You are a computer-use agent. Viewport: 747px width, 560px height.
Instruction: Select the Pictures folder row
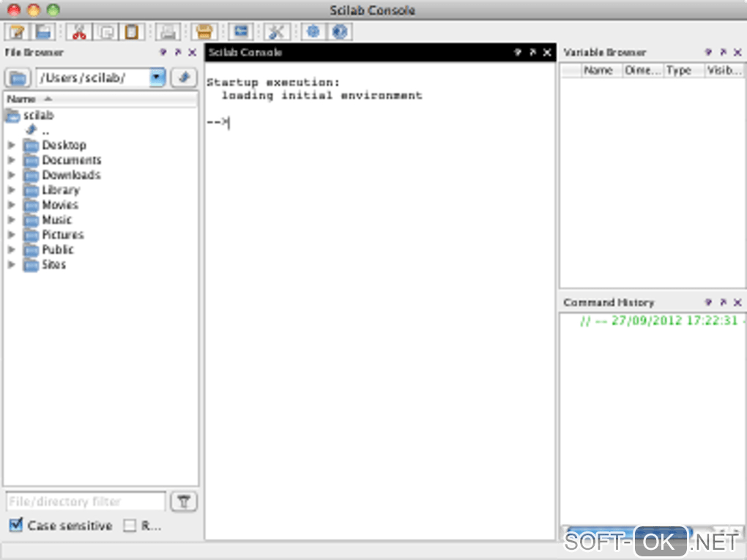(53, 234)
